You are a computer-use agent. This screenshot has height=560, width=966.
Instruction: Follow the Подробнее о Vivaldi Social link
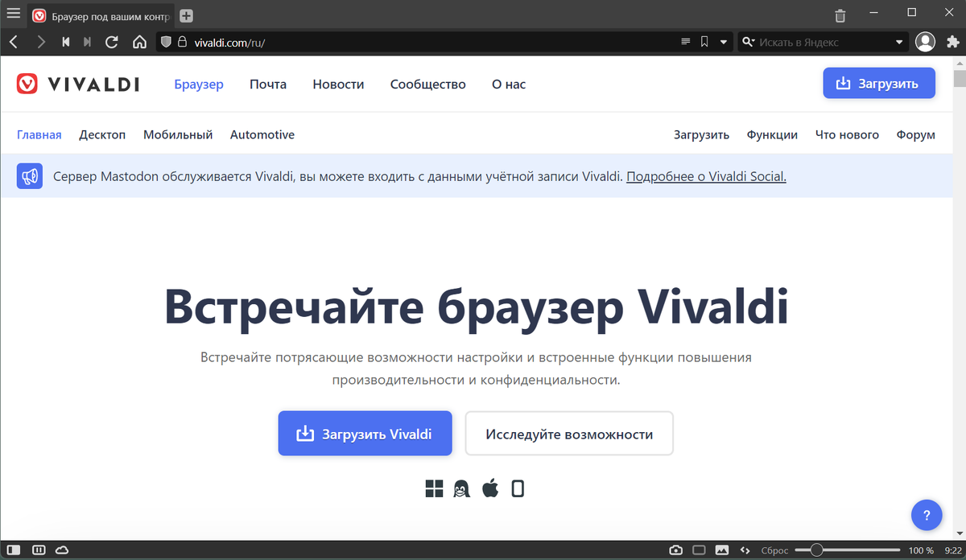tap(706, 176)
